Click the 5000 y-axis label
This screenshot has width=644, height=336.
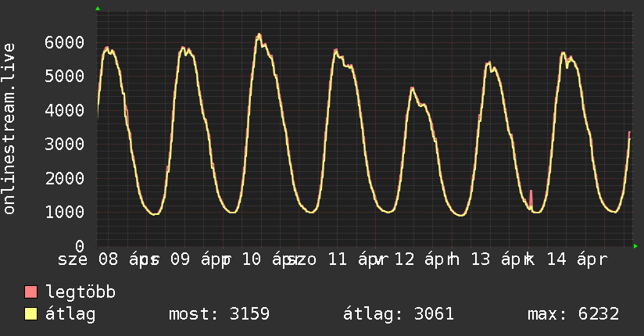coord(65,76)
